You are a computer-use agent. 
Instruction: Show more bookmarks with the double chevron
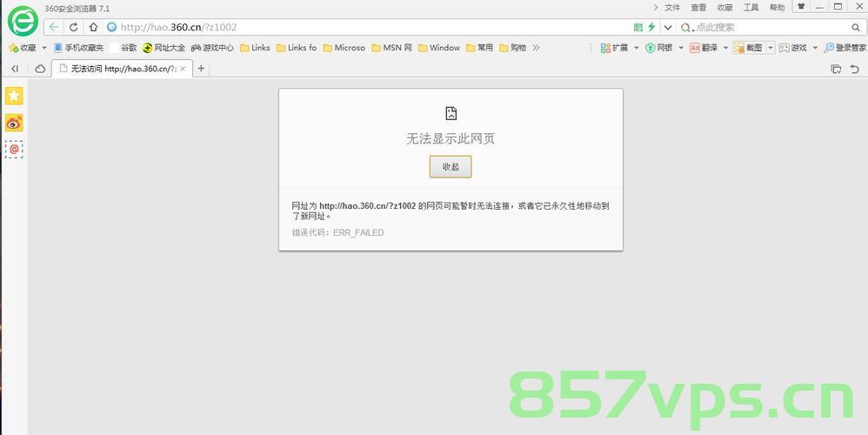coord(536,48)
